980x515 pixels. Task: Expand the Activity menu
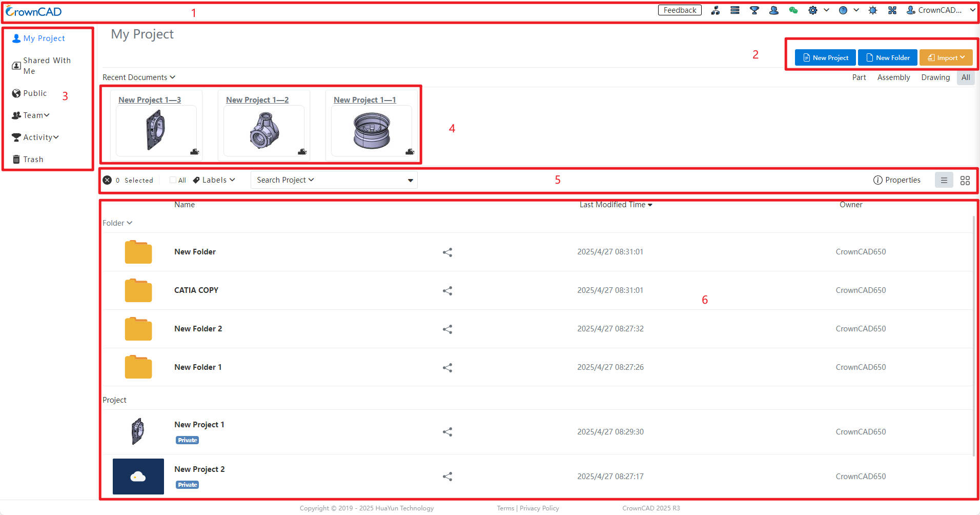(x=35, y=137)
